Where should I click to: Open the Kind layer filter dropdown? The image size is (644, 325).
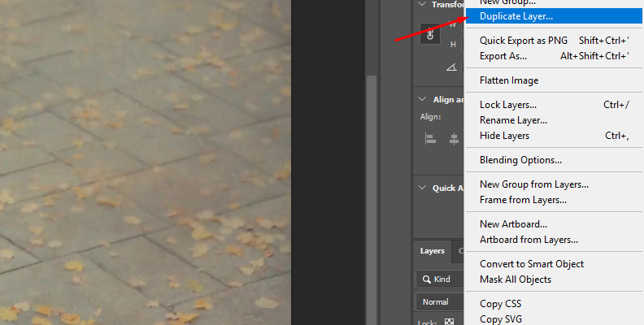(x=440, y=279)
